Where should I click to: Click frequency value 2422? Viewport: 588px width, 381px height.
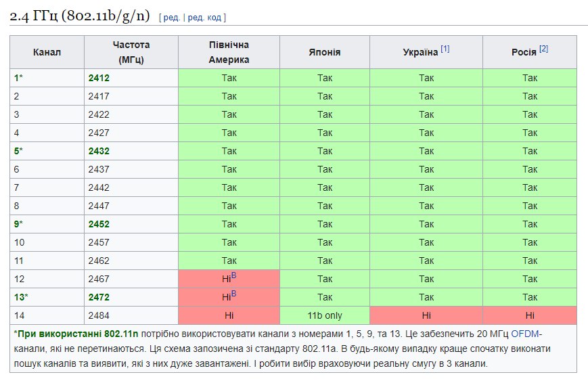pyautogui.click(x=99, y=114)
